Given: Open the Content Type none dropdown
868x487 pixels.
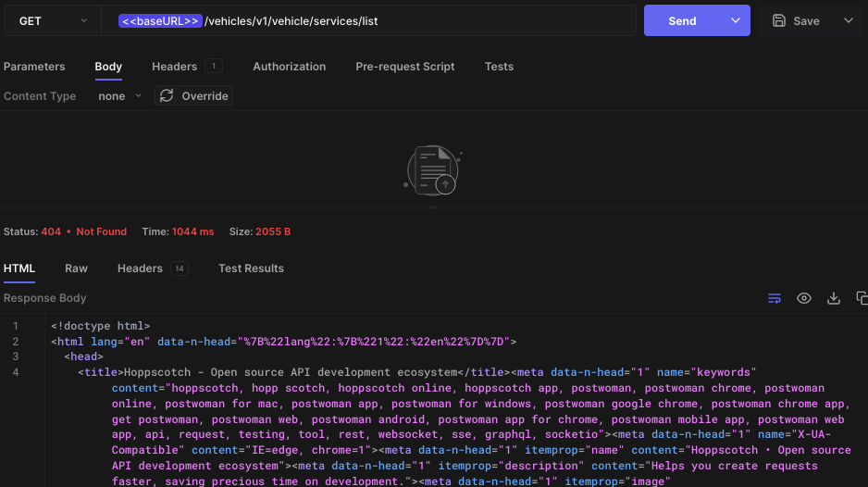Looking at the screenshot, I should coord(119,96).
